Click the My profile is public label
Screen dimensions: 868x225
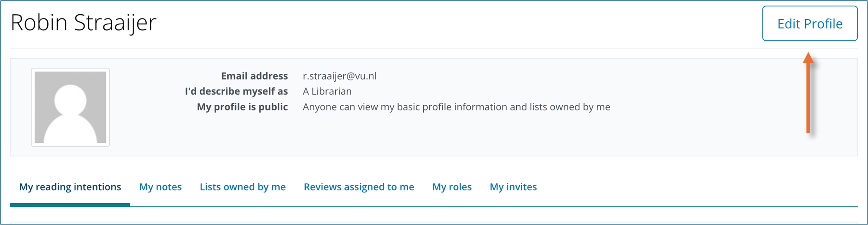tap(242, 107)
